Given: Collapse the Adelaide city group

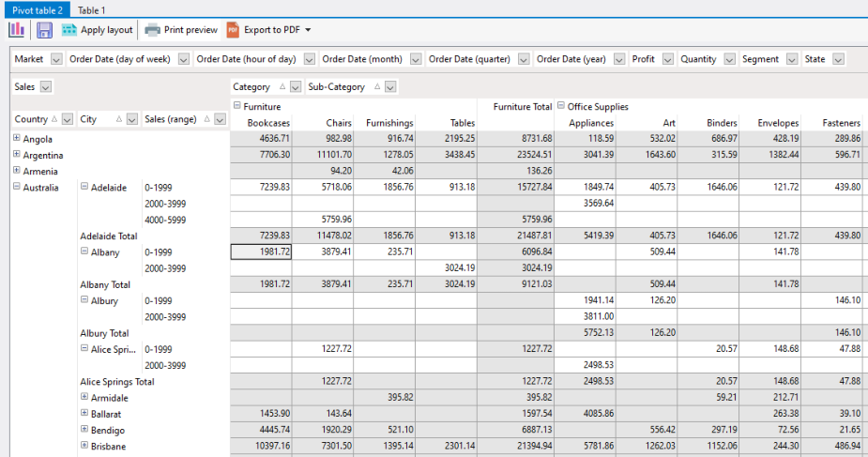Looking at the screenshot, I should point(84,188).
